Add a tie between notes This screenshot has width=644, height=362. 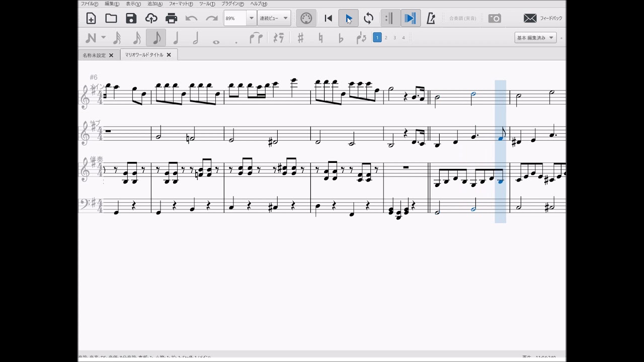[256, 38]
